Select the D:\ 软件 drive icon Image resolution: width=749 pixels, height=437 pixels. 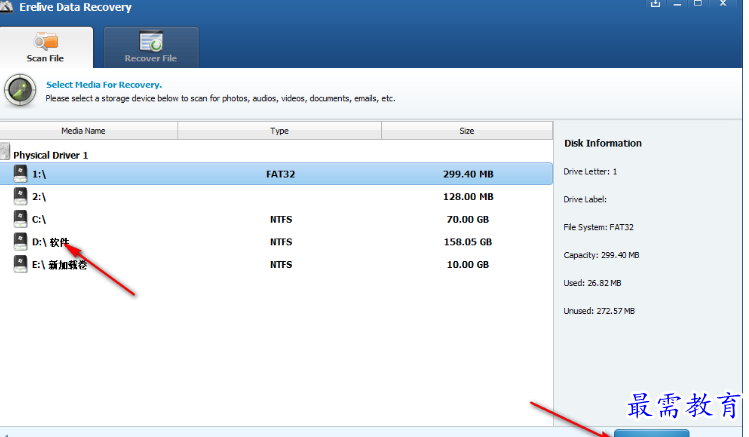pos(20,241)
